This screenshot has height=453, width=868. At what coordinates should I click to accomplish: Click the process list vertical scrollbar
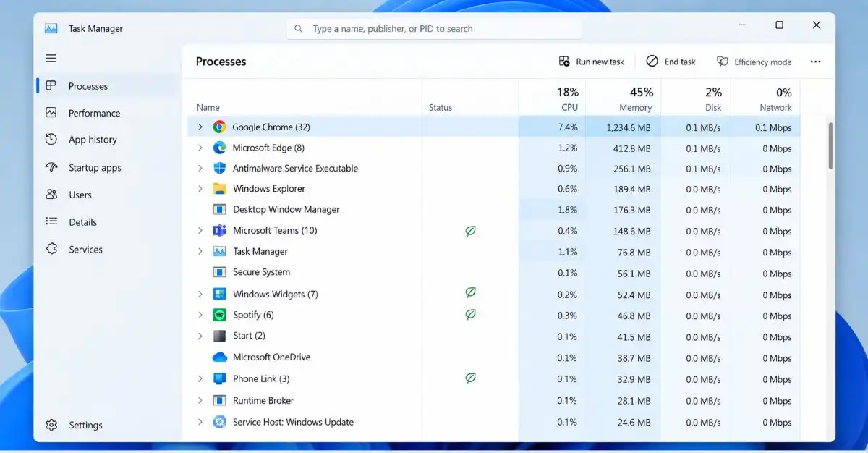click(830, 145)
